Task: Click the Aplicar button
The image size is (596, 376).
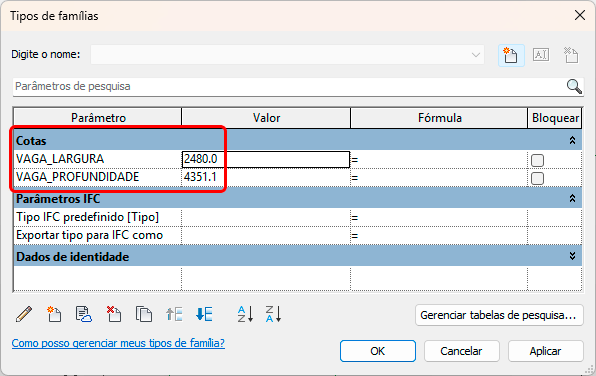Action: (545, 351)
